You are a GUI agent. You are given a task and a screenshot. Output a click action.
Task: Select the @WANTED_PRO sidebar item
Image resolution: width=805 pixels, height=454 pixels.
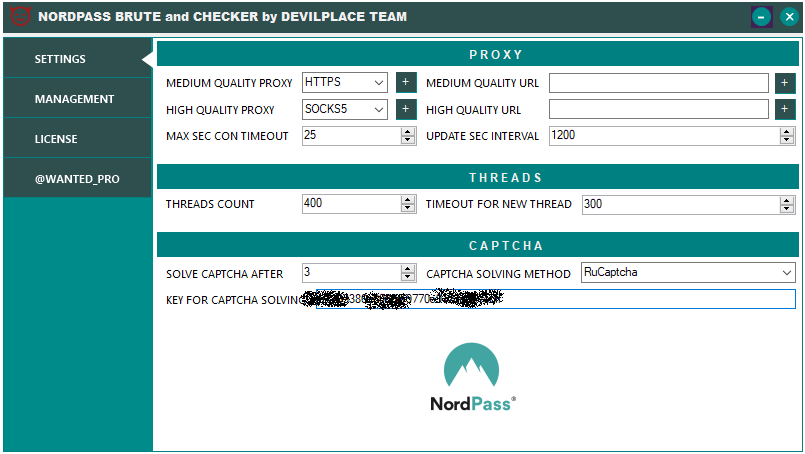pos(78,179)
